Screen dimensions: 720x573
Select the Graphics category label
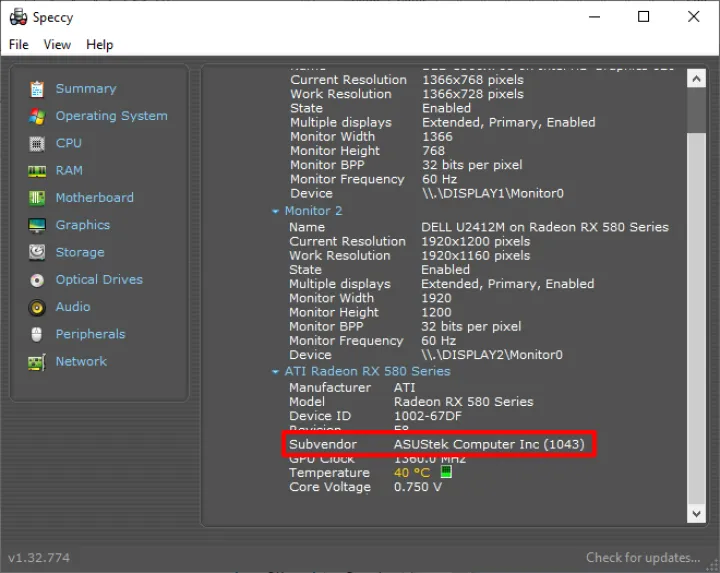[83, 225]
